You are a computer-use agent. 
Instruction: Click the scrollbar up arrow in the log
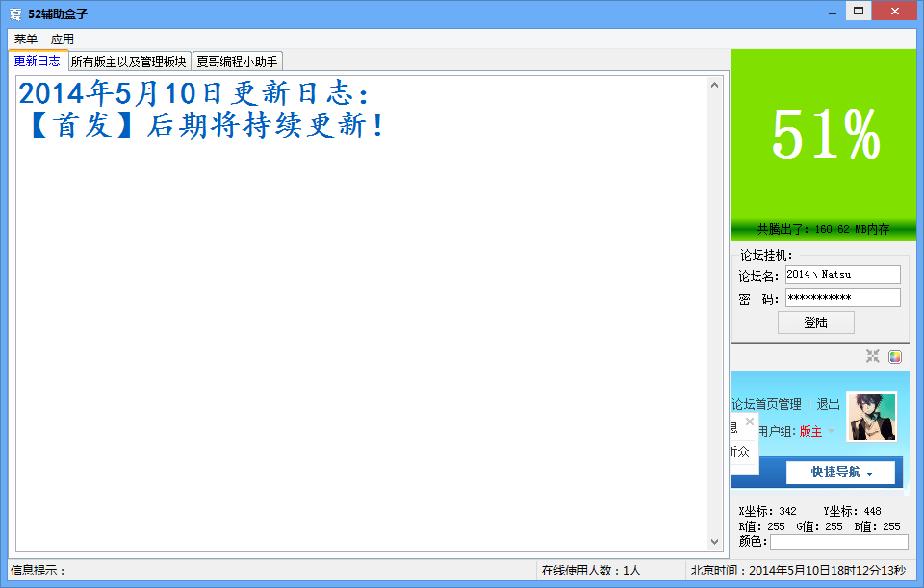pos(714,85)
